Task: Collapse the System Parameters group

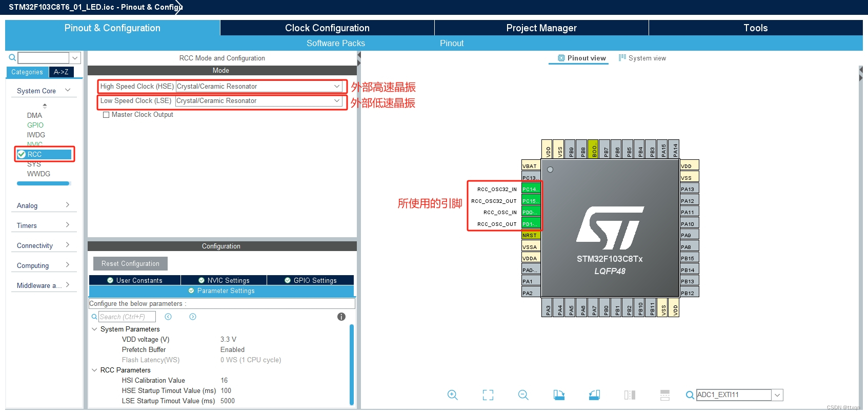Action: coord(94,329)
